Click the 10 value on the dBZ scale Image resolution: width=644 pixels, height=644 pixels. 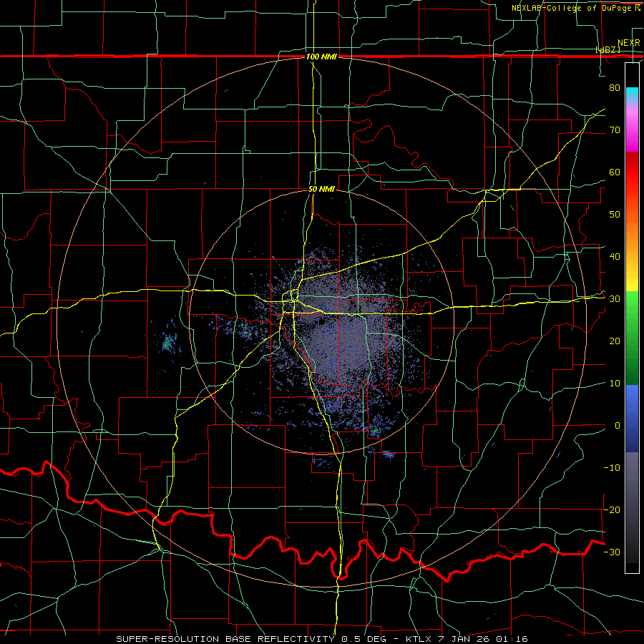click(615, 384)
